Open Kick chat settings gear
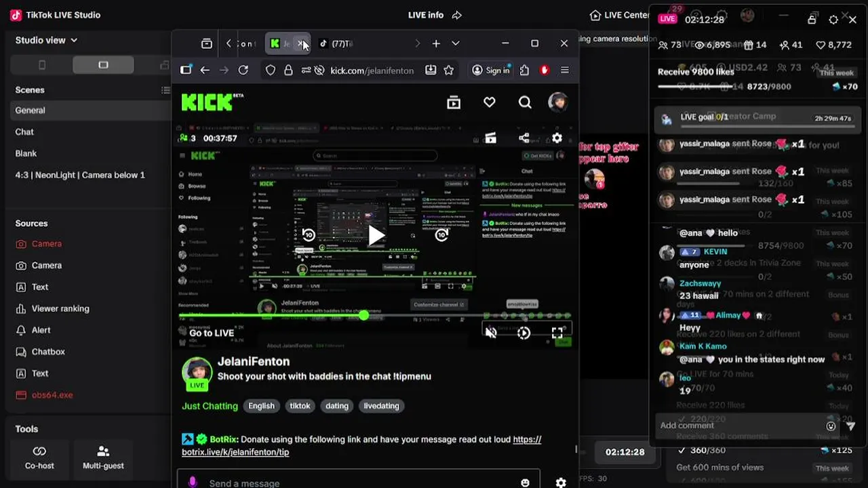Screen dimensions: 868x488 coord(561,483)
